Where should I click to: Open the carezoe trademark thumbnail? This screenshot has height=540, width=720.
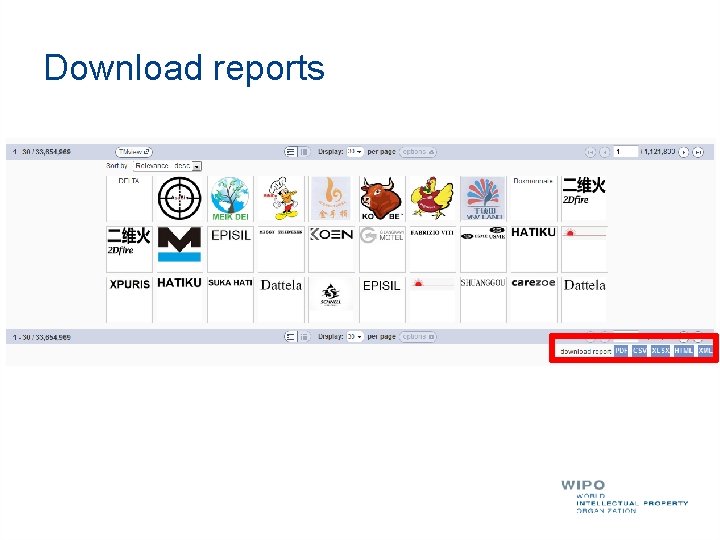point(534,299)
